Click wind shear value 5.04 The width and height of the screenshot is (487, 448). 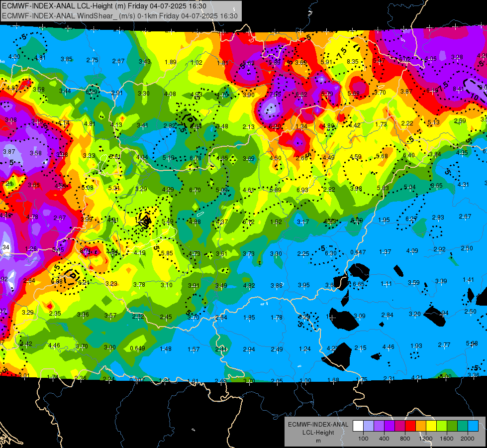click(x=410, y=187)
